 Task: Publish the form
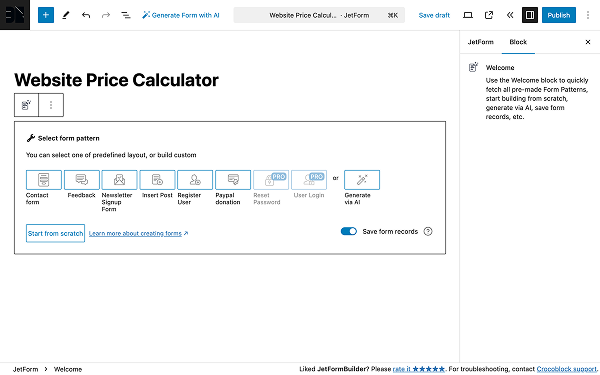pyautogui.click(x=559, y=15)
